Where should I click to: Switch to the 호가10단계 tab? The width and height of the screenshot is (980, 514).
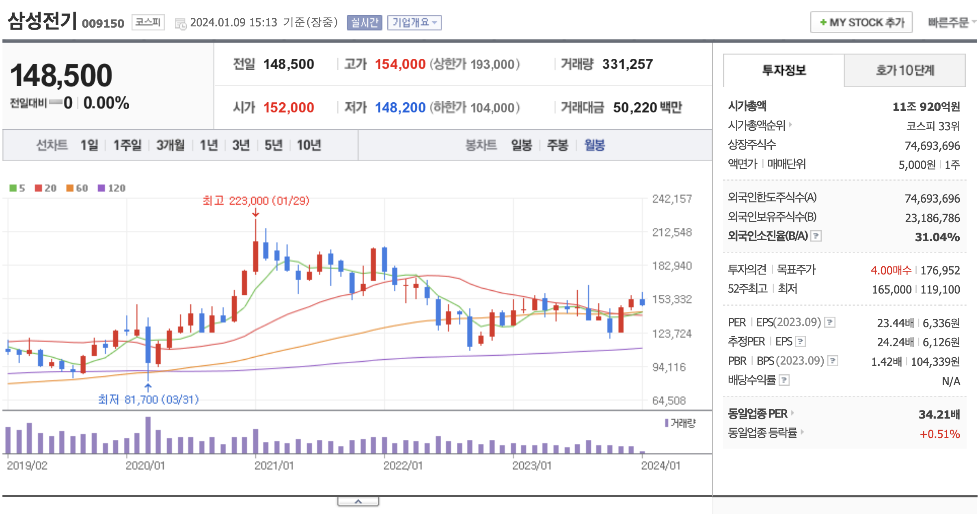point(904,71)
